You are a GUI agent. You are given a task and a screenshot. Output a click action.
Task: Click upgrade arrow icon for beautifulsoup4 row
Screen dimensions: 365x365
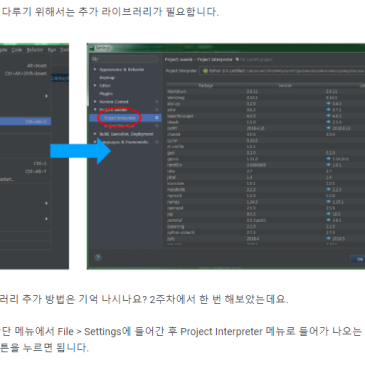pos(328,116)
